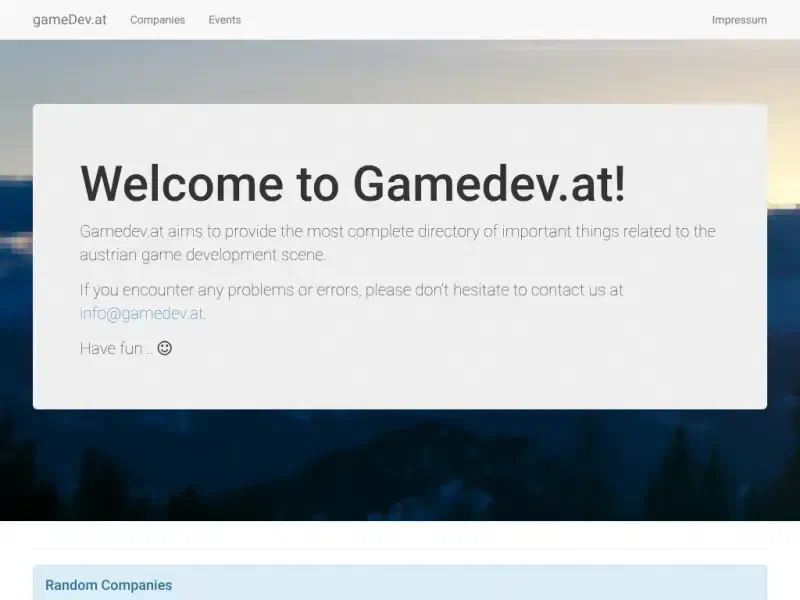Open the Impressum link
The image size is (800, 600).
(739, 20)
